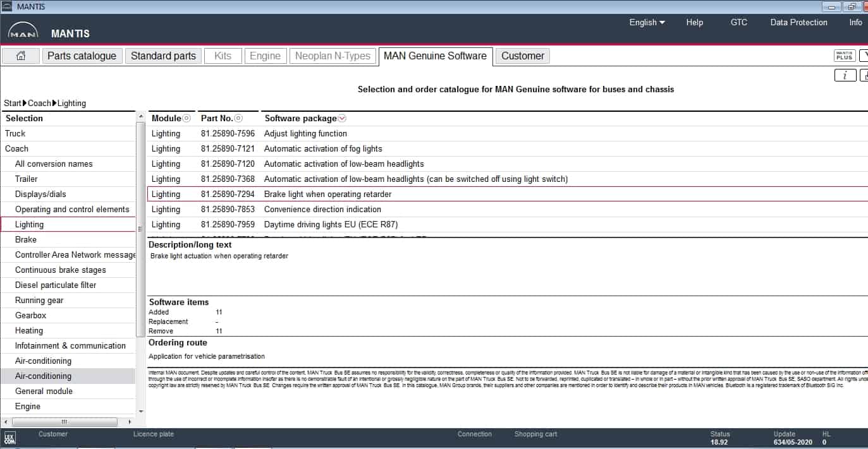Select All conversion names entry
Image resolution: width=868 pixels, height=449 pixels.
68,164
